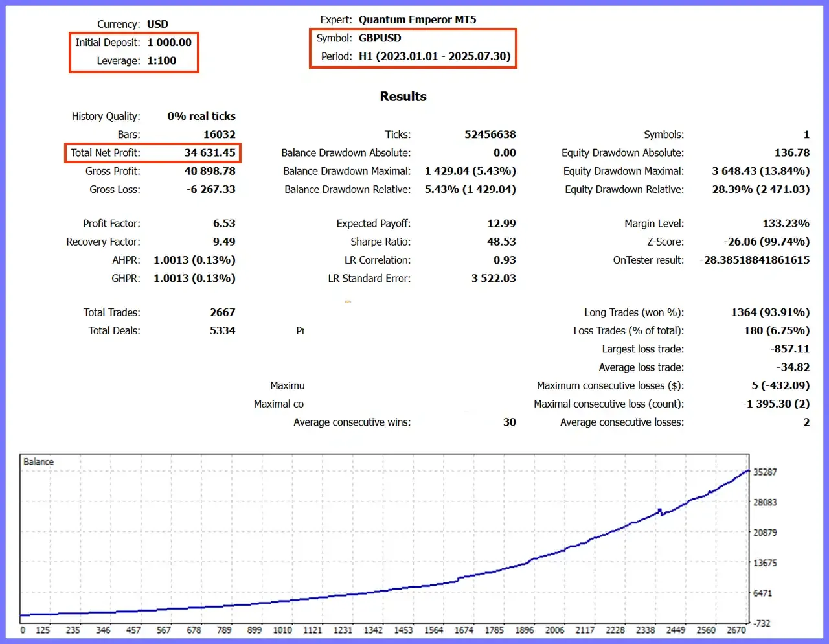This screenshot has width=829, height=644.
Task: Click the Results heading
Action: click(x=403, y=97)
